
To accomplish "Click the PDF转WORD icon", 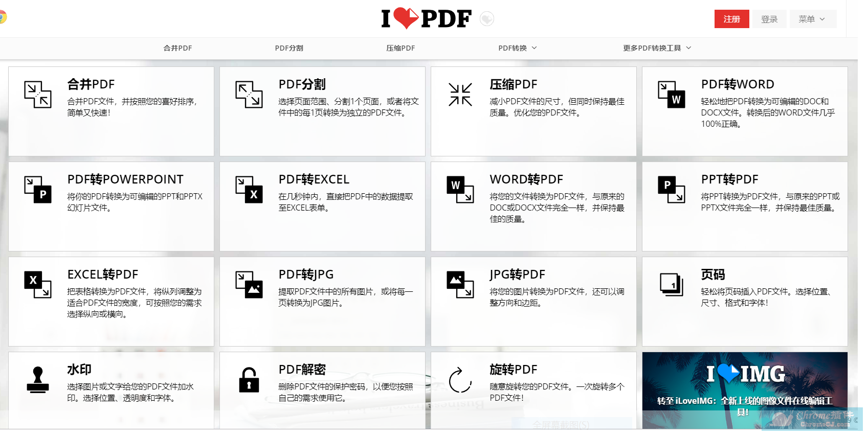I will point(672,95).
